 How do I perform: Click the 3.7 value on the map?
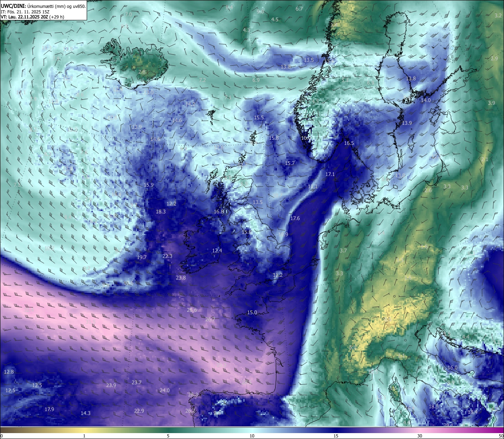point(343,250)
